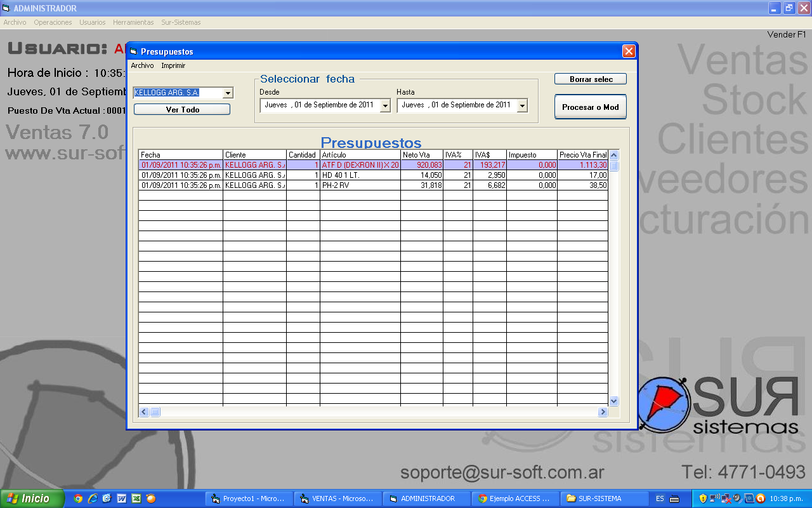This screenshot has width=812, height=508.
Task: Select the HD 40 1 LT. article cell
Action: point(360,175)
